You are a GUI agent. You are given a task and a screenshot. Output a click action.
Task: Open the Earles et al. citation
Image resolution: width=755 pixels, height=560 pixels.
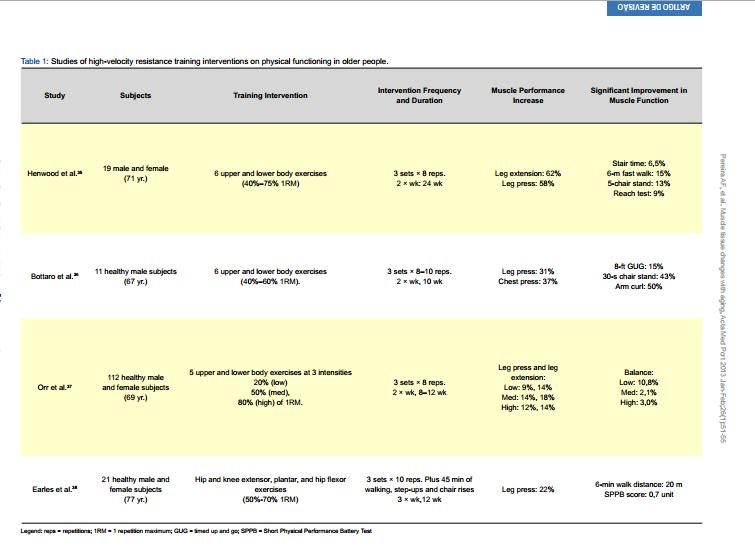(x=54, y=489)
